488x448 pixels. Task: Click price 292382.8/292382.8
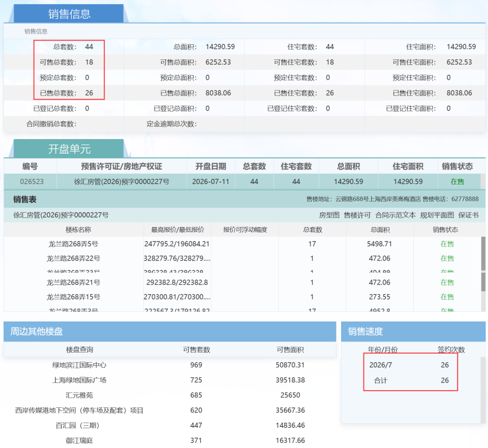click(x=177, y=282)
